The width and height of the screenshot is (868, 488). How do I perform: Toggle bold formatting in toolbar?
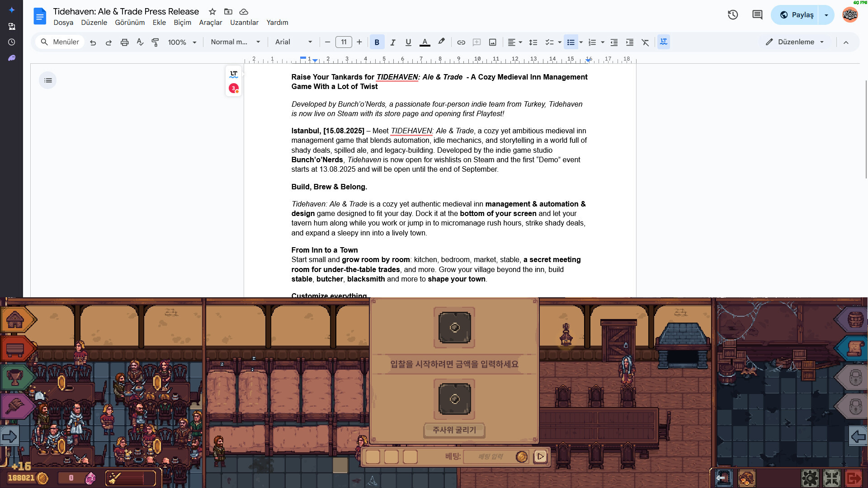[377, 42]
